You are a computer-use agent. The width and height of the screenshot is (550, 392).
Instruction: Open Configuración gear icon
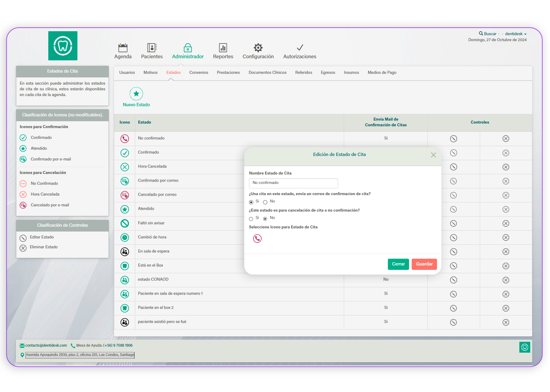click(x=258, y=48)
